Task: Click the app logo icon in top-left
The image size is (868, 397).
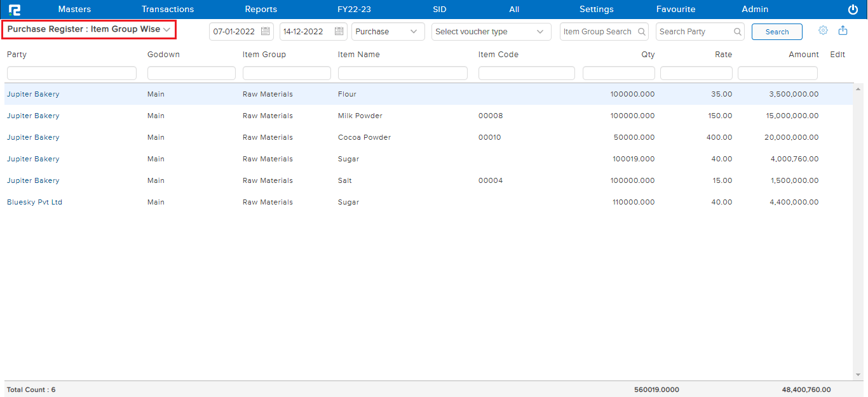Action: (x=14, y=10)
